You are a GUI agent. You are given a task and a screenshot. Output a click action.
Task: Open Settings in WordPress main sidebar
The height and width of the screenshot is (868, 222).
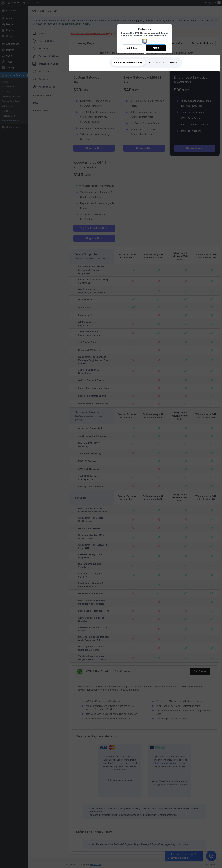(10, 68)
